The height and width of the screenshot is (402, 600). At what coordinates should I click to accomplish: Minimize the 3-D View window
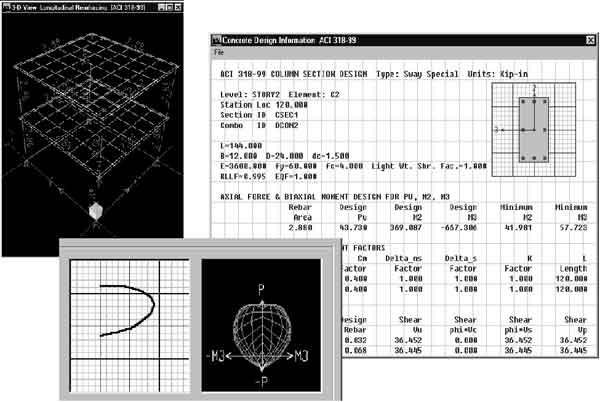point(161,7)
